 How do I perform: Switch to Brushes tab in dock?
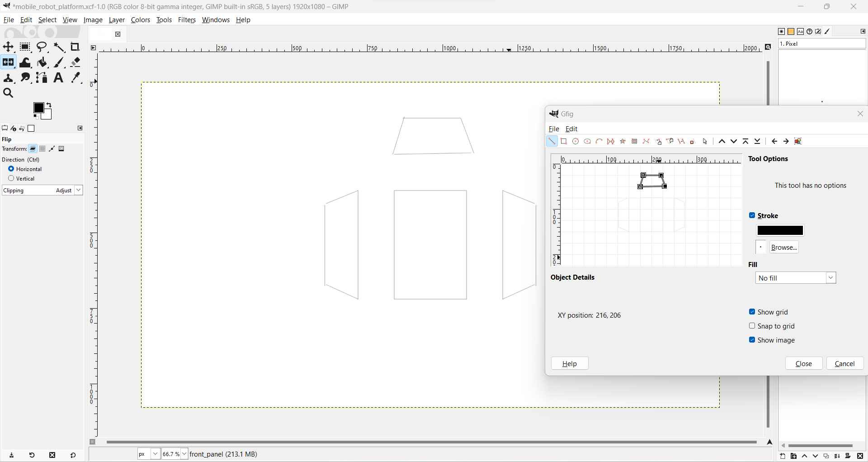coord(781,32)
